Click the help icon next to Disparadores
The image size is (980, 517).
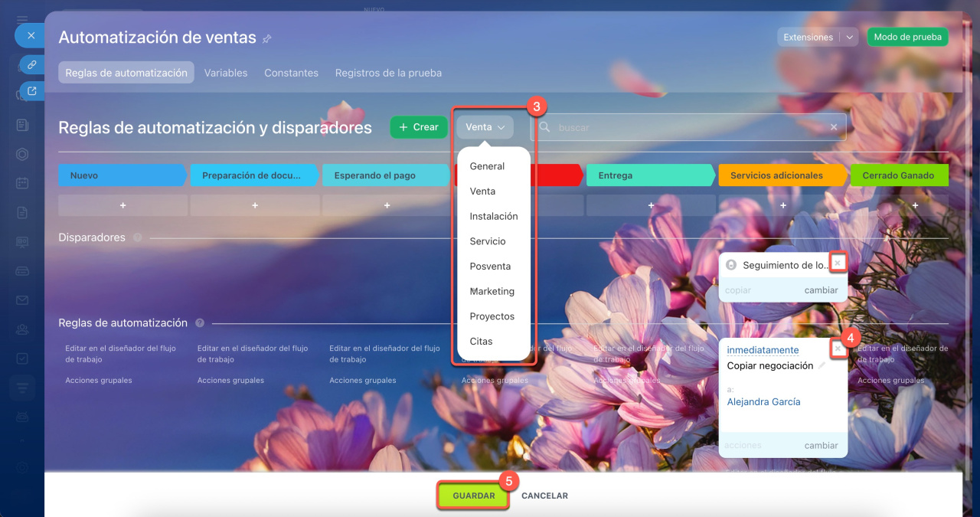[x=138, y=238]
